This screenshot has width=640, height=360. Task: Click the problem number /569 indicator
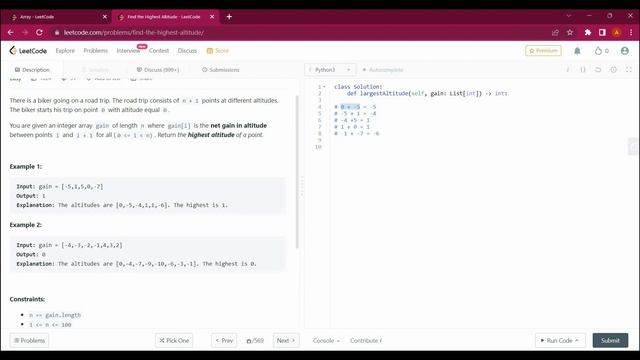pyautogui.click(x=255, y=340)
